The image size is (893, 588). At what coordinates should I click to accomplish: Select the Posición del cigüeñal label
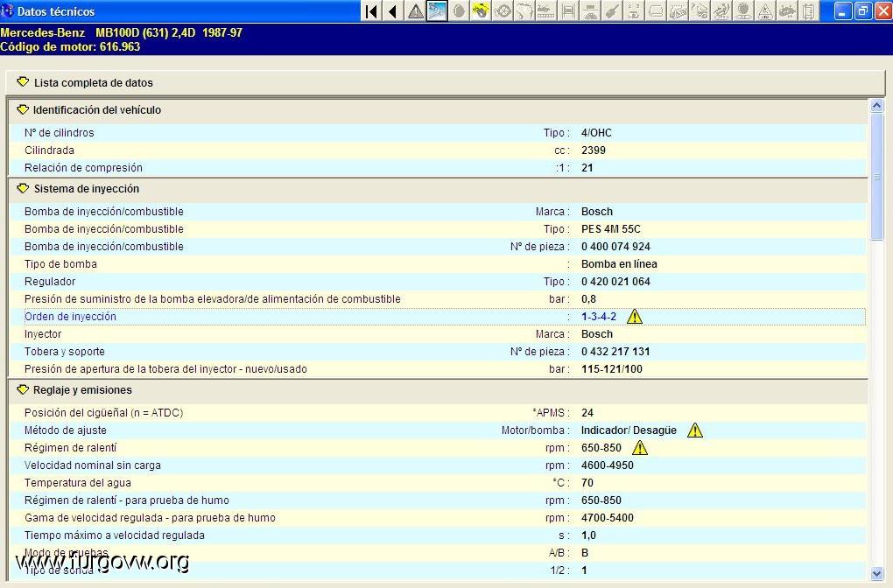coord(103,413)
